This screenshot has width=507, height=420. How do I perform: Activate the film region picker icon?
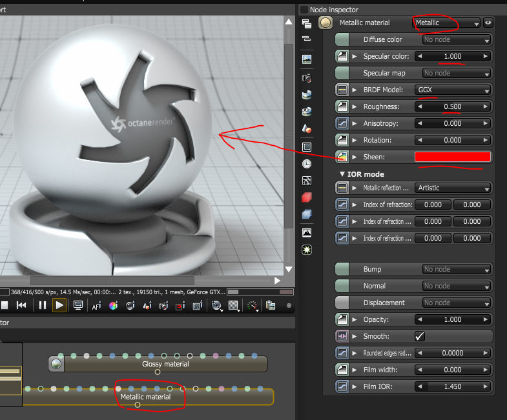197,305
